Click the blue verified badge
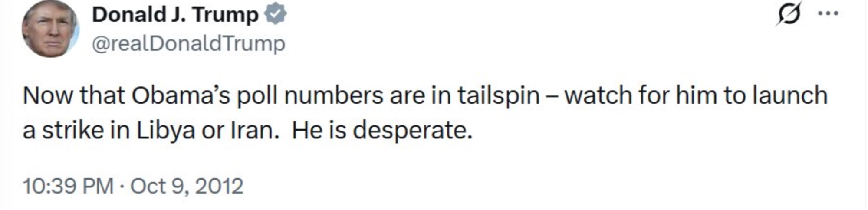Image resolution: width=868 pixels, height=210 pixels. 276,15
